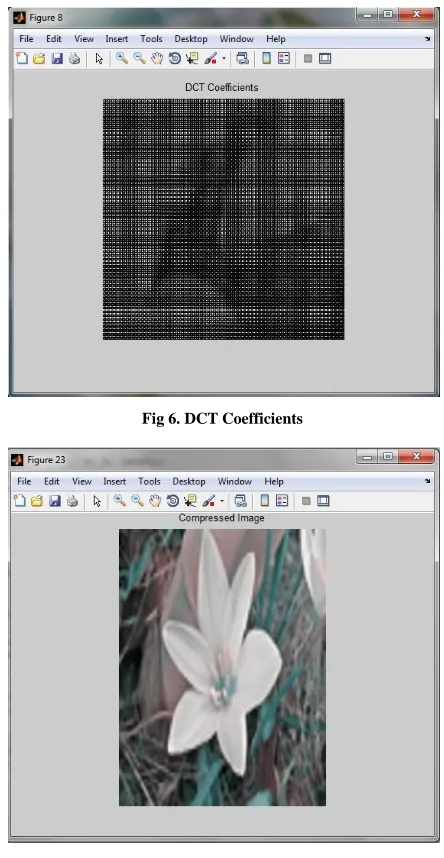Click Open File icon in Figure 8 toolbar

[x=38, y=59]
